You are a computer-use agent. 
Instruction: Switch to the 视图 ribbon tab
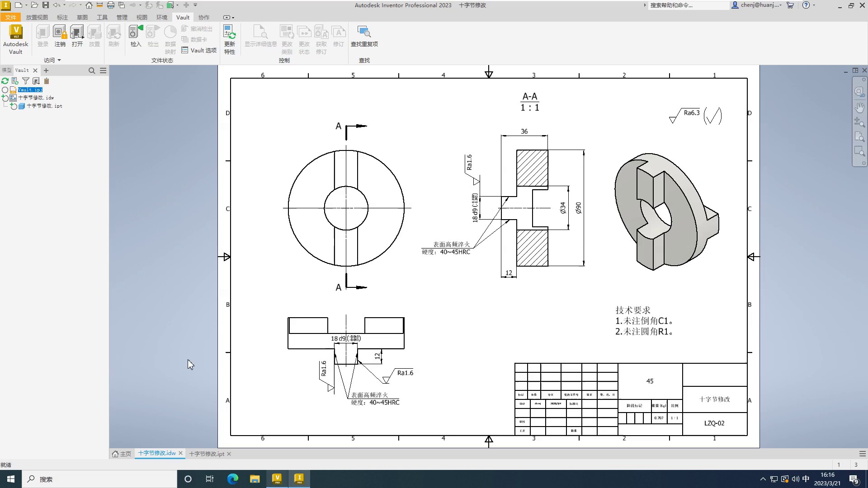click(x=142, y=17)
